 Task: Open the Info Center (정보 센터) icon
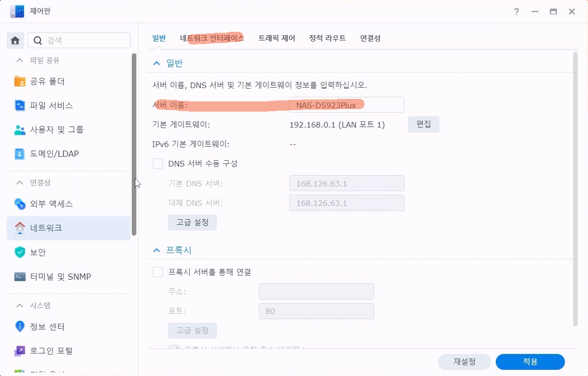pos(20,326)
